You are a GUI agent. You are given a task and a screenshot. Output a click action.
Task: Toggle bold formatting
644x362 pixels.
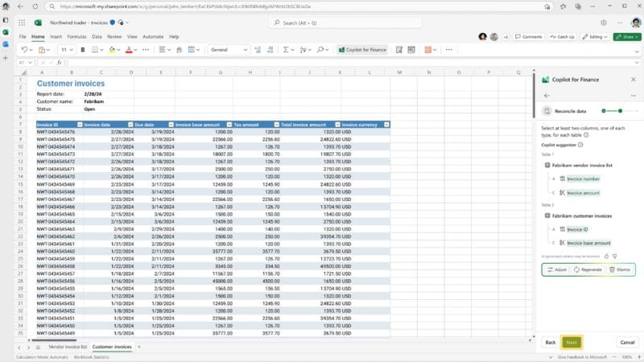[x=83, y=50]
